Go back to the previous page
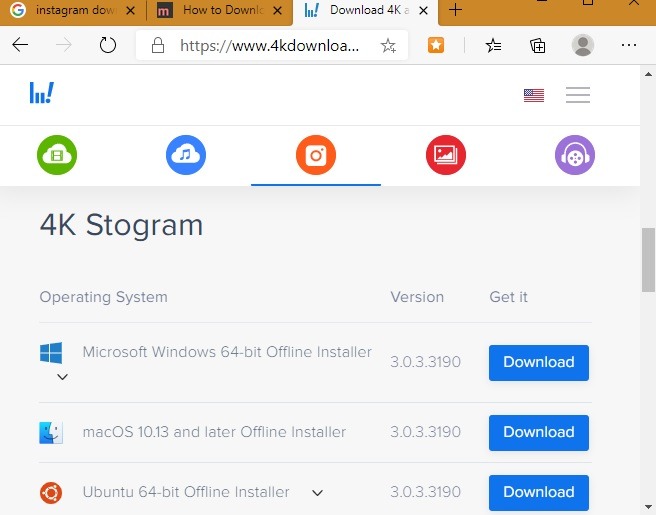Screen dimensions: 656x515 click(x=20, y=45)
